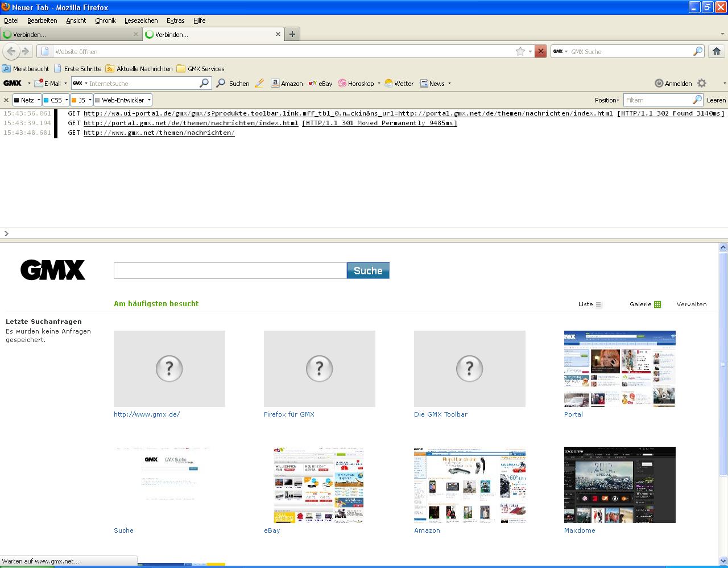Open GMX toolbar settings gear
Screen dimensions: 728x568
[x=702, y=83]
